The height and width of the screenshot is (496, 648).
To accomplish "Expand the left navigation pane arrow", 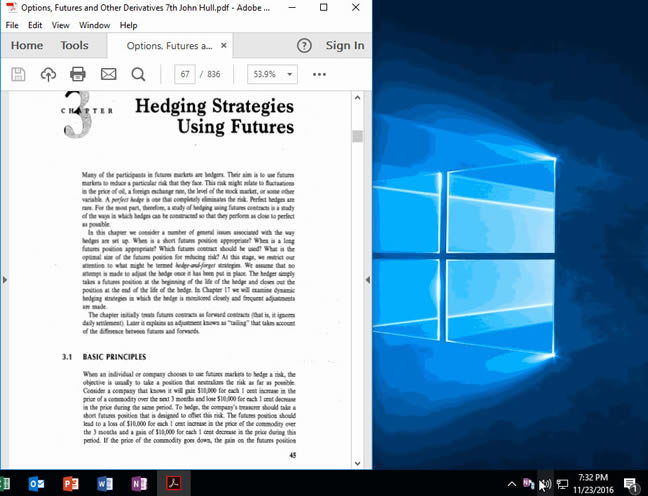I will [x=5, y=280].
